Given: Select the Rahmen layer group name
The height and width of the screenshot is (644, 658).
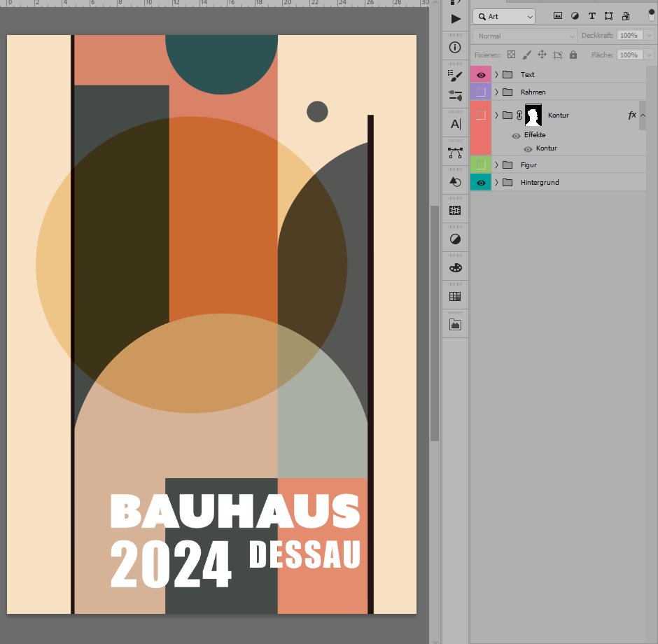Looking at the screenshot, I should [x=533, y=92].
